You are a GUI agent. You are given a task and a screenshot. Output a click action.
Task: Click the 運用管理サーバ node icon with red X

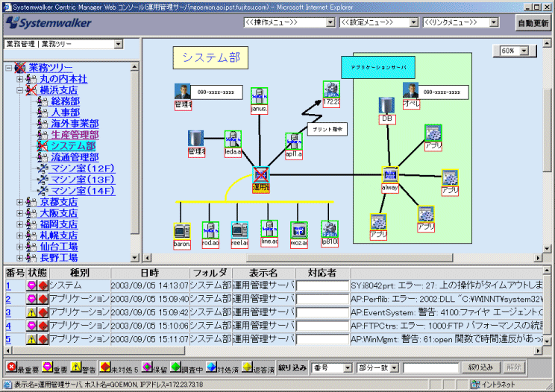261,174
